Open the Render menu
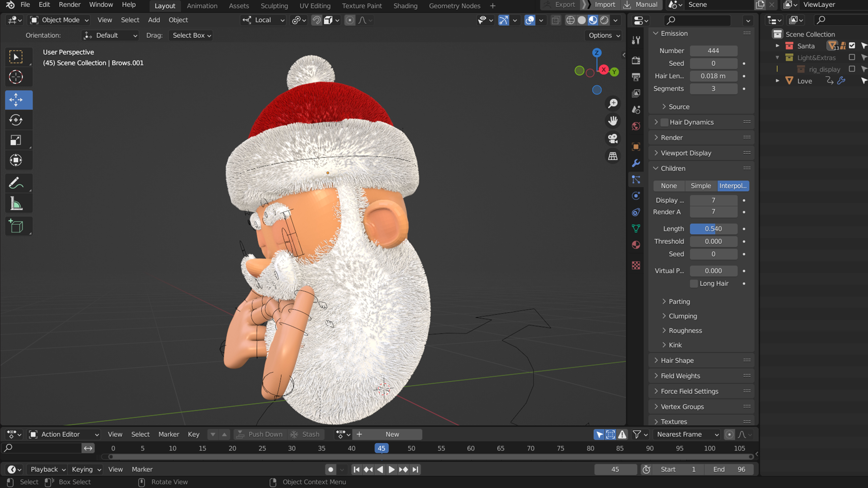The height and width of the screenshot is (488, 868). pyautogui.click(x=70, y=5)
